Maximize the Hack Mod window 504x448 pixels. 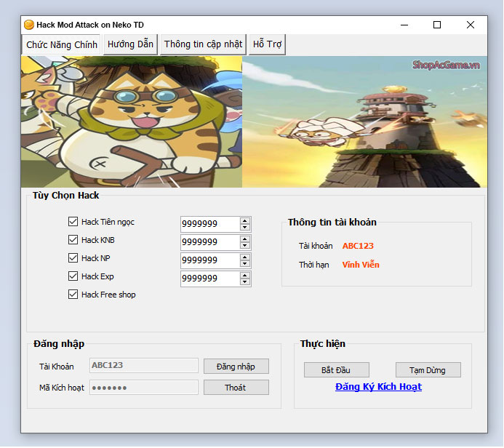tap(437, 25)
